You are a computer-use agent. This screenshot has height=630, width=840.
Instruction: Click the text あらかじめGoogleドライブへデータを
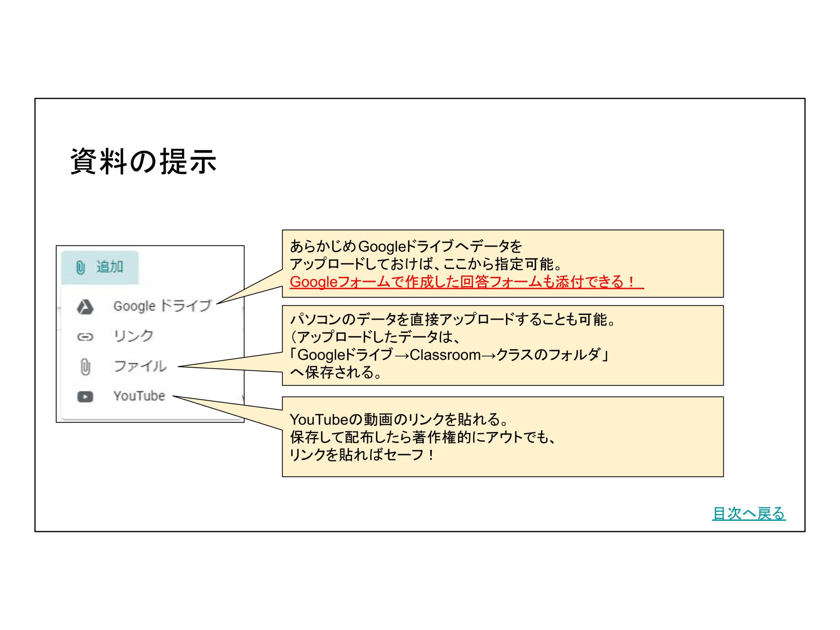click(406, 246)
